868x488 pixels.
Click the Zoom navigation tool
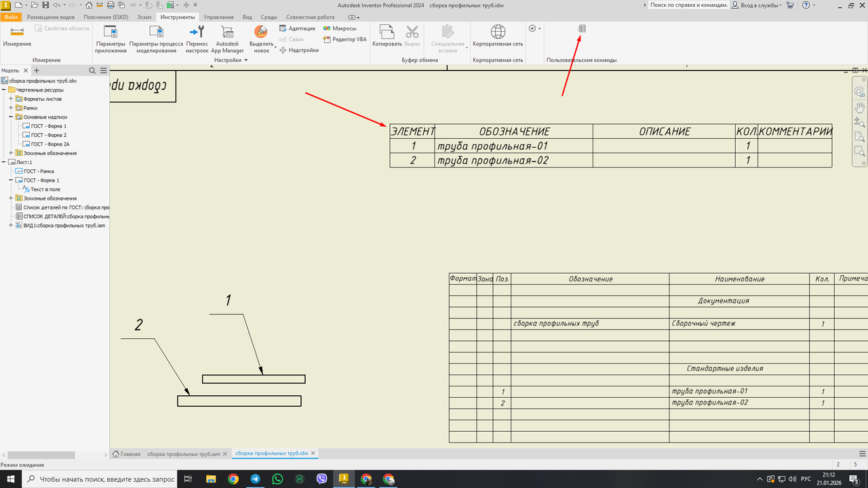pyautogui.click(x=860, y=122)
